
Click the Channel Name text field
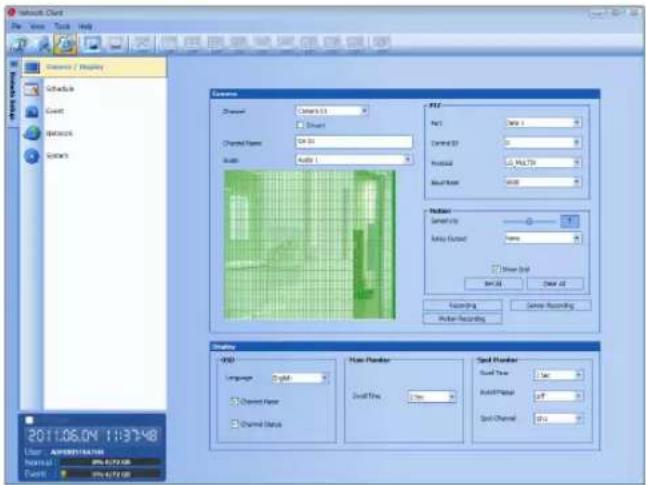click(x=354, y=142)
